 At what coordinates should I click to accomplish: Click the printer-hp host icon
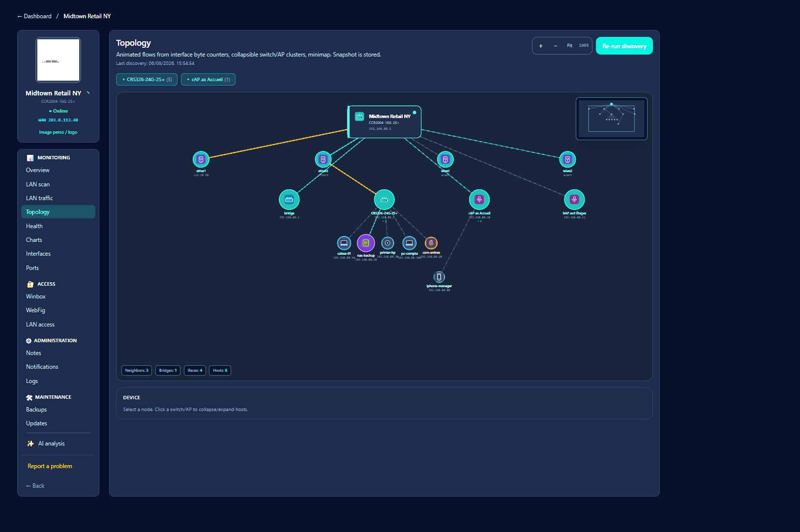pyautogui.click(x=387, y=243)
